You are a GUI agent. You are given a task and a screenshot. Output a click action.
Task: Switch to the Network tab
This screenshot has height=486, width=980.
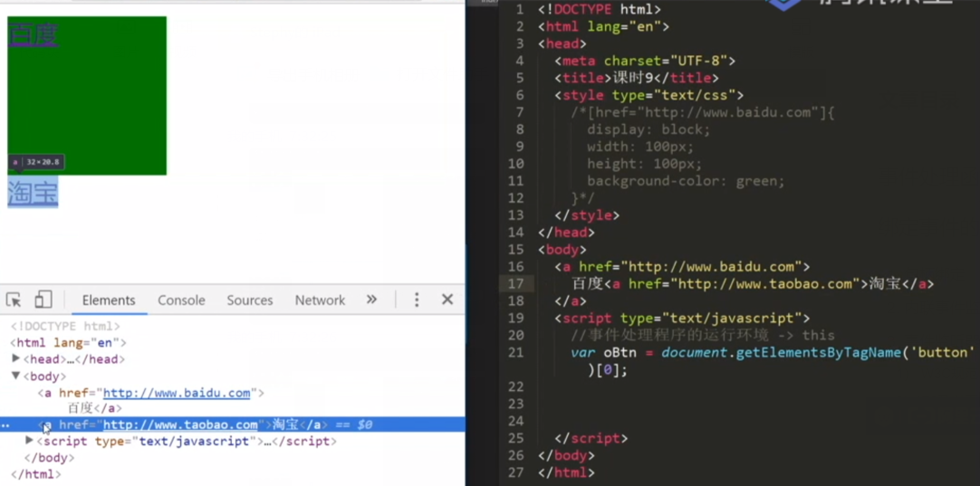coord(320,300)
